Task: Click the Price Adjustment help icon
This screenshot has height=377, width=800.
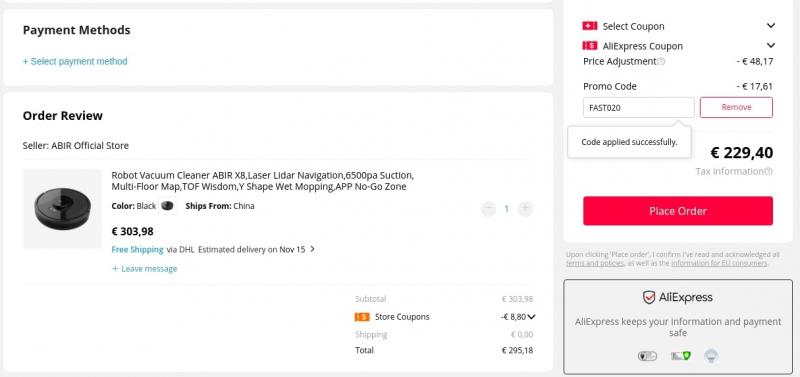Action: coord(661,61)
